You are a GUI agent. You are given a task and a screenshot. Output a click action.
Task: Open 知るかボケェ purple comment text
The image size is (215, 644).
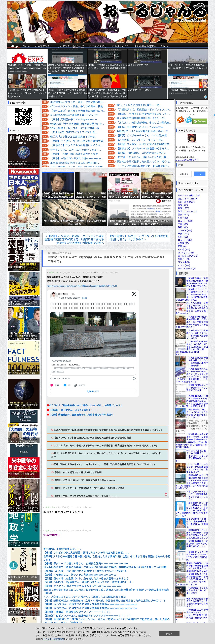52,535
